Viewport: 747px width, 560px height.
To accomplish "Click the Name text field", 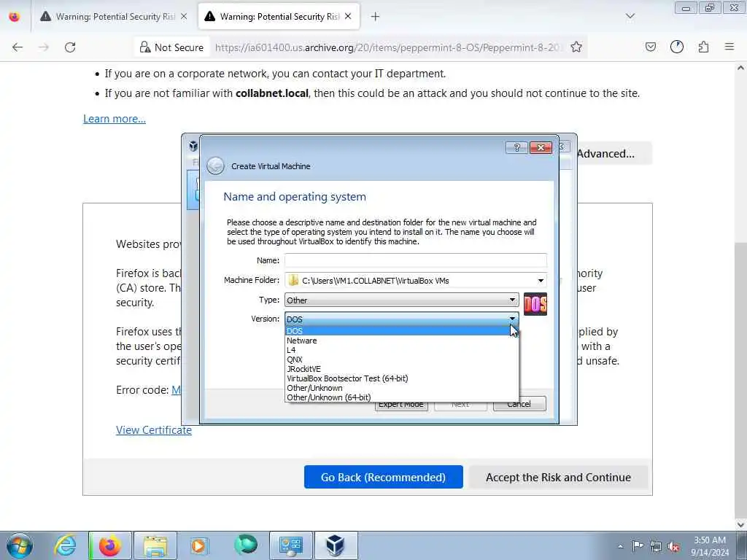I will pos(415,260).
